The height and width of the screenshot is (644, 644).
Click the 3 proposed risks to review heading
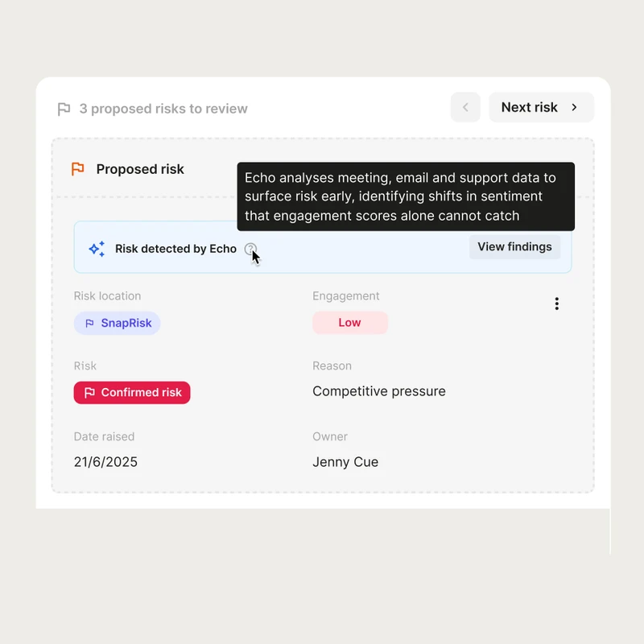click(163, 109)
